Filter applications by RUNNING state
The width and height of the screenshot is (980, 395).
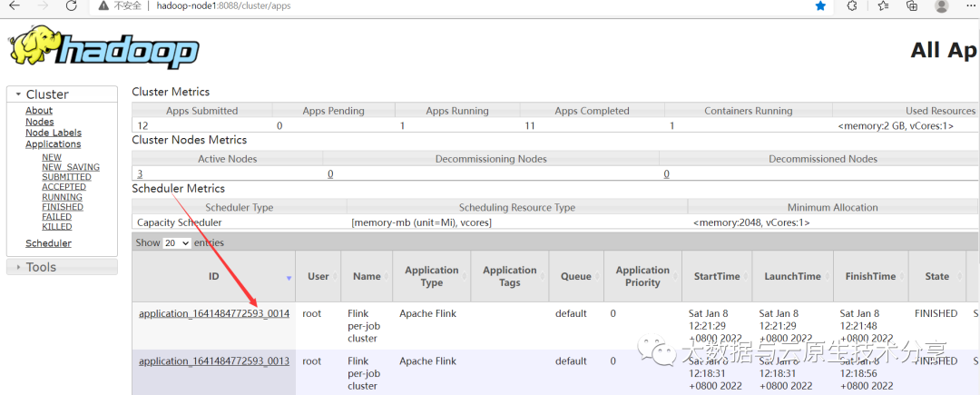pyautogui.click(x=62, y=197)
